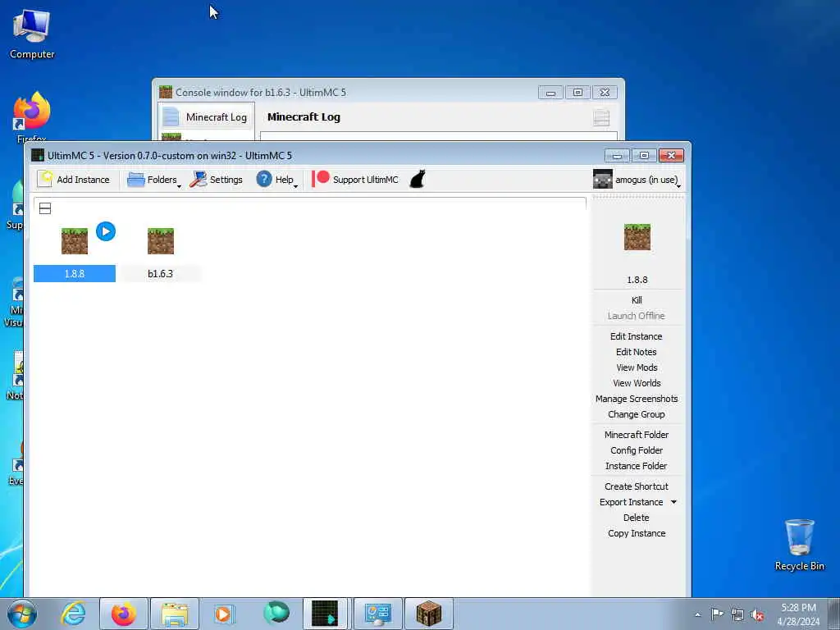This screenshot has width=840, height=630.
Task: Show hidden system tray icons
Action: pos(697,614)
